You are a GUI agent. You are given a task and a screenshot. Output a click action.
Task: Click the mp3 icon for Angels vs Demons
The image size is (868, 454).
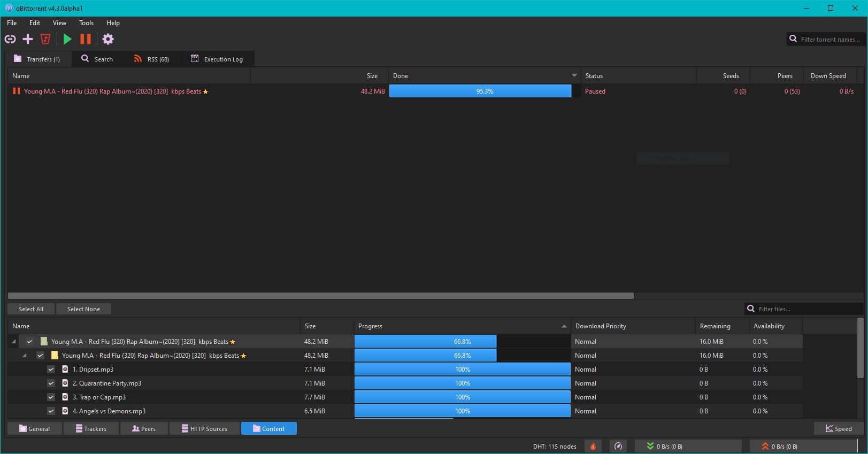coord(65,411)
